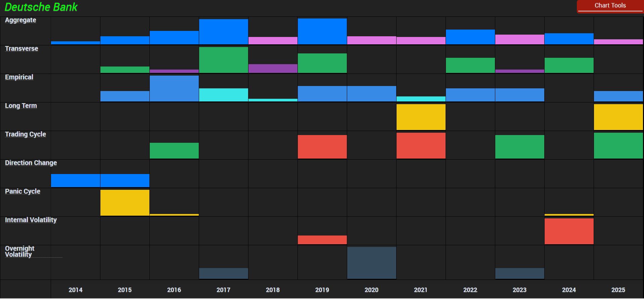Click the Aggregate pink bar for 2018

tap(273, 41)
